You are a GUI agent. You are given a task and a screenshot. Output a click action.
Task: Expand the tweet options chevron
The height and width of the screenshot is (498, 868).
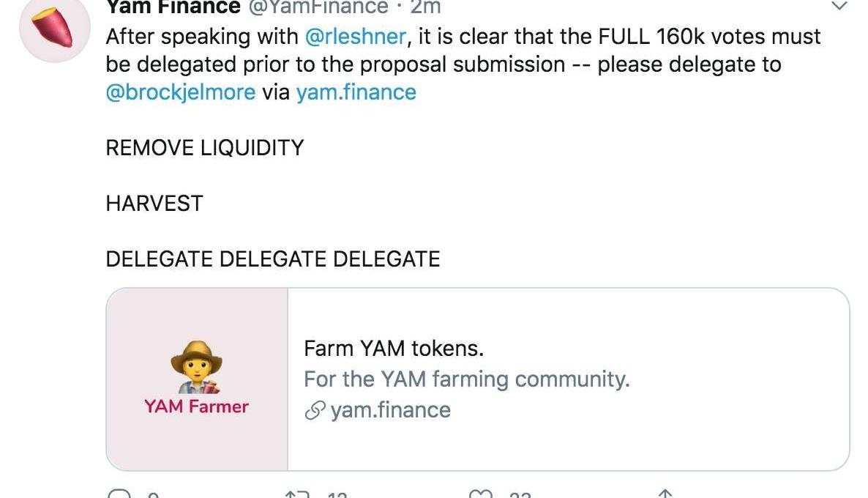click(839, 7)
